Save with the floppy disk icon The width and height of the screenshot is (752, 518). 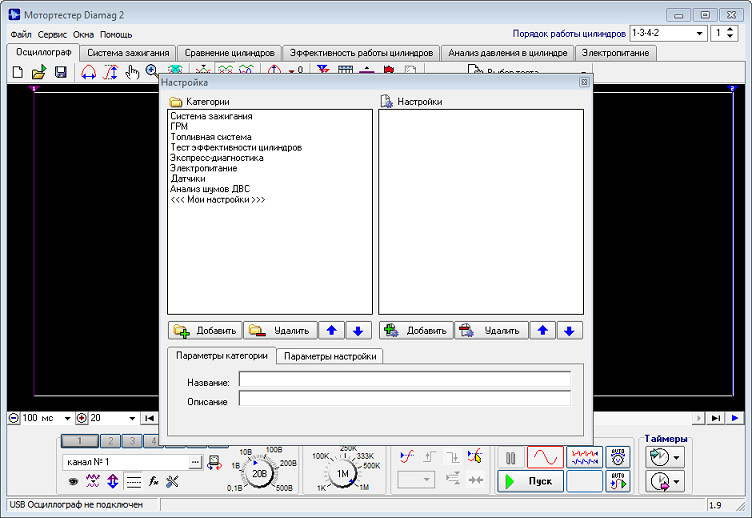[x=60, y=72]
